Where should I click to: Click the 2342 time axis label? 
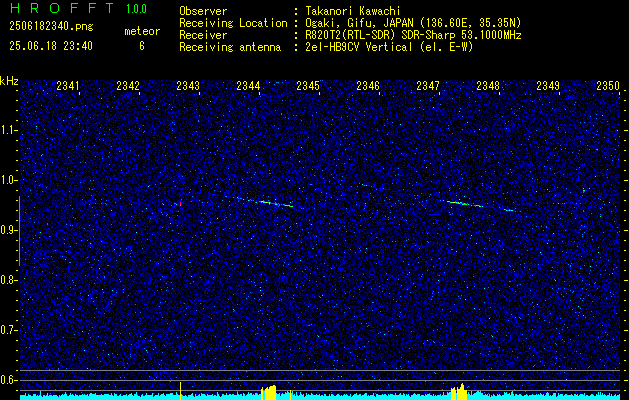pyautogui.click(x=128, y=86)
